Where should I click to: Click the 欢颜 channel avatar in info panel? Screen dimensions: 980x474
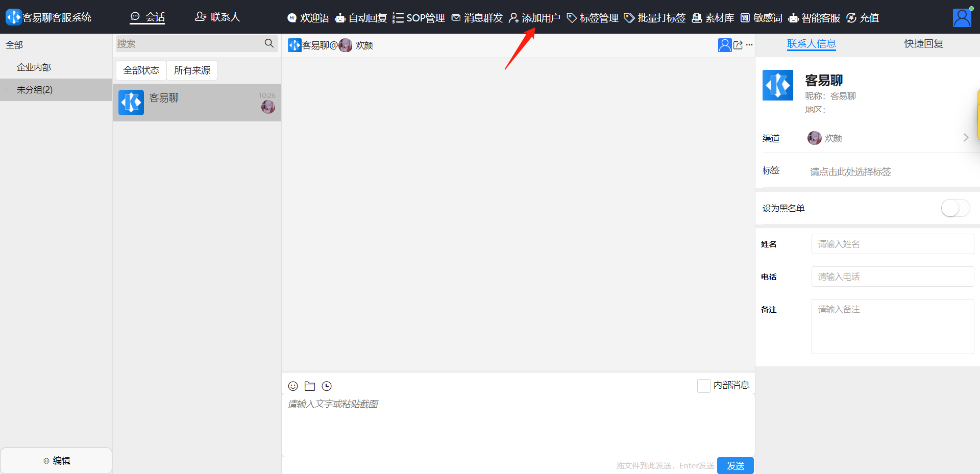coord(815,138)
